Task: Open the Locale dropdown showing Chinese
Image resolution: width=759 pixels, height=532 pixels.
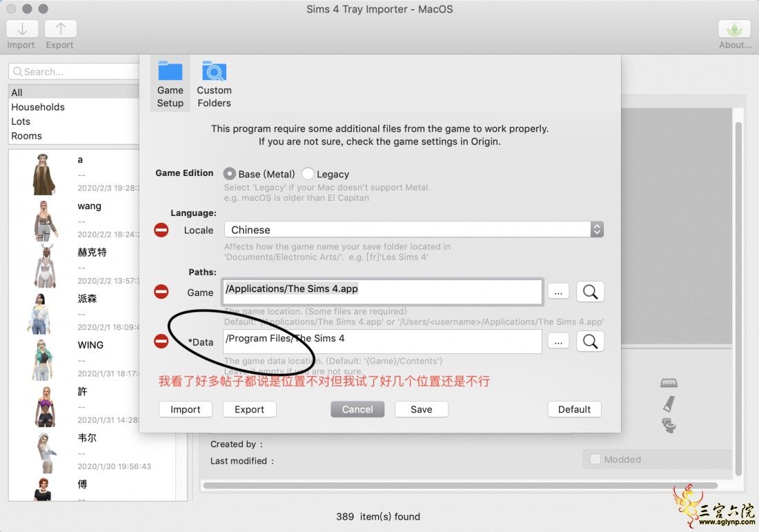Action: click(x=414, y=230)
